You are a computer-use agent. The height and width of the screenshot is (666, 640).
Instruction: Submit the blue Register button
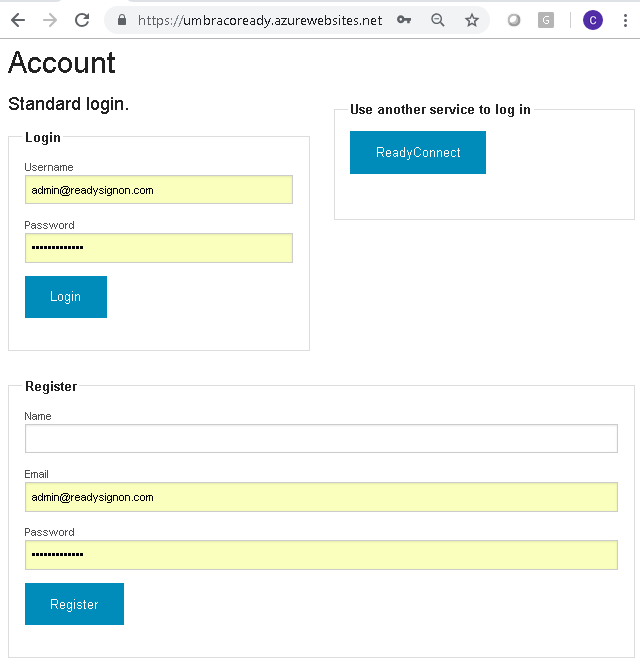click(74, 604)
